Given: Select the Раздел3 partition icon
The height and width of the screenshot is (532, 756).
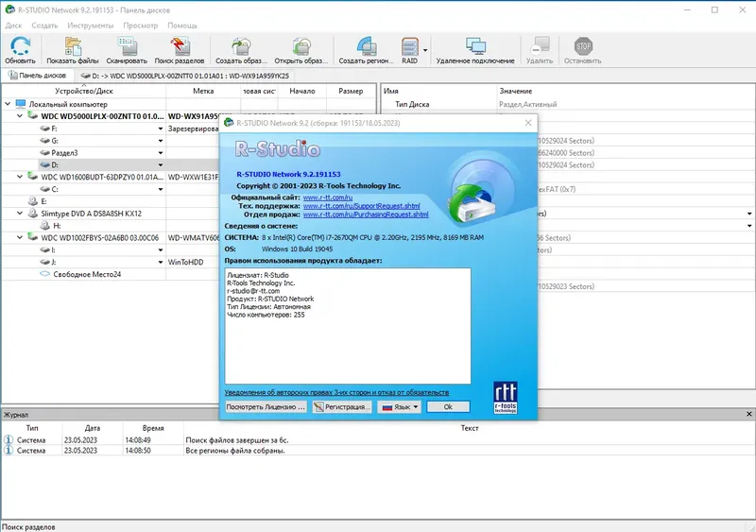Looking at the screenshot, I should click(x=44, y=152).
